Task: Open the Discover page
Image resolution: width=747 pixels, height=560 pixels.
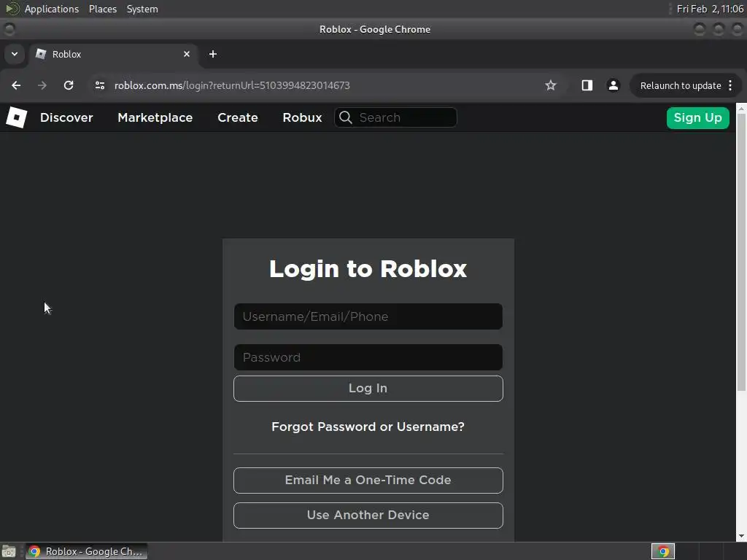Action: tap(66, 117)
